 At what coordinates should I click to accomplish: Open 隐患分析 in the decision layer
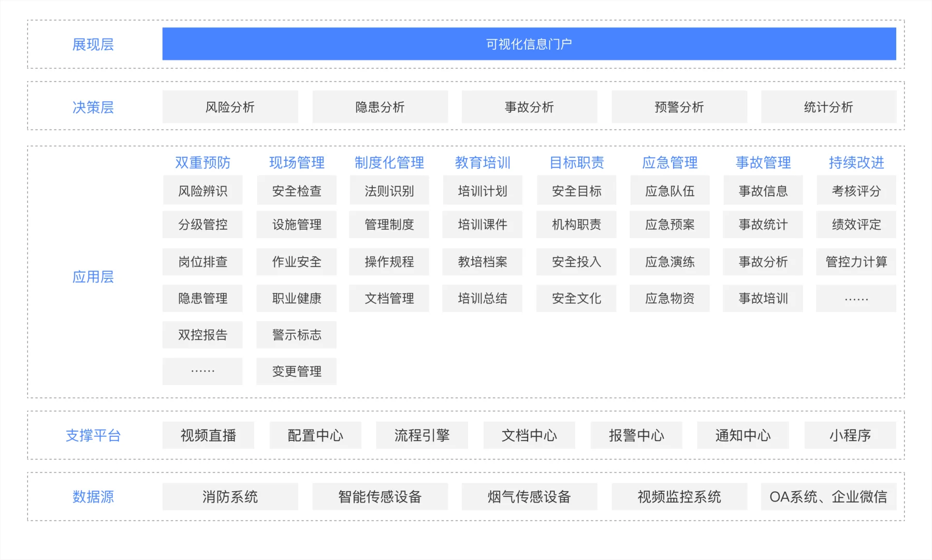[x=380, y=107]
